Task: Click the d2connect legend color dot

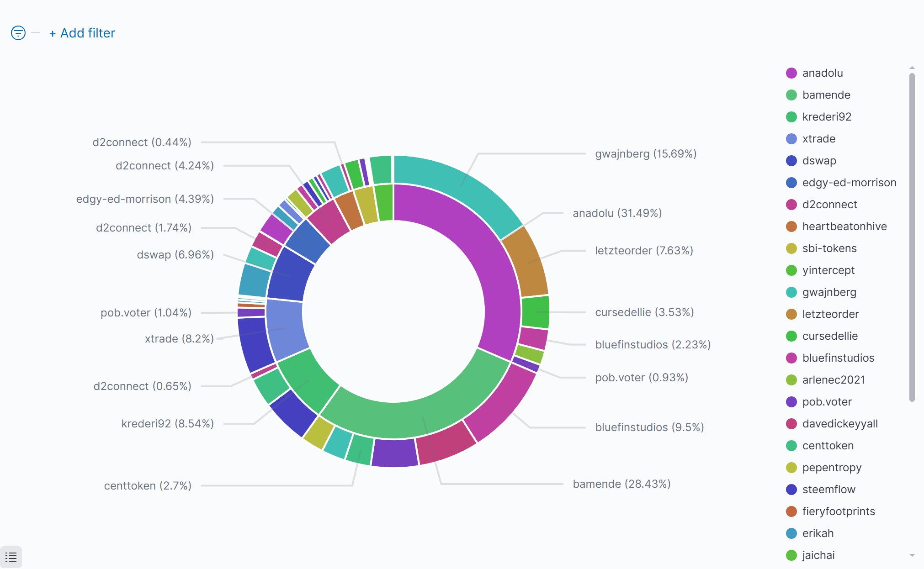Action: [791, 205]
